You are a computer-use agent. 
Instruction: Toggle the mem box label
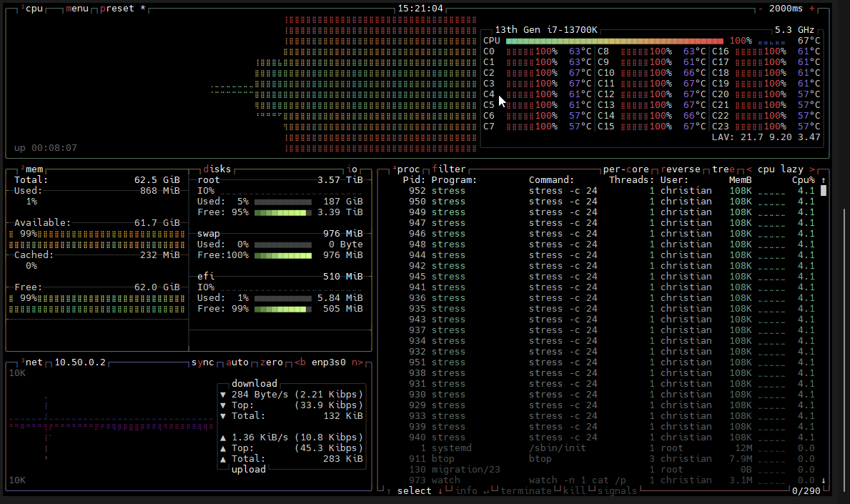[32, 169]
